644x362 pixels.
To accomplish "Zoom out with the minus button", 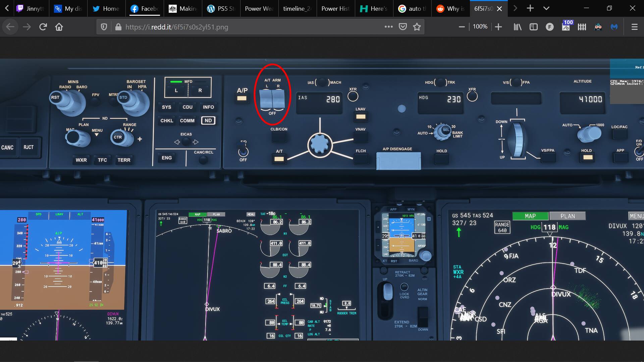I will click(462, 27).
